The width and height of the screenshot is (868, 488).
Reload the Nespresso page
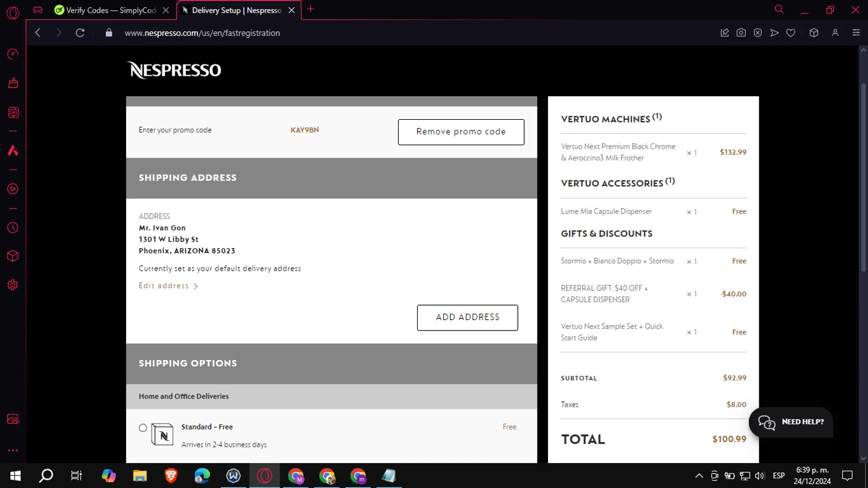80,33
